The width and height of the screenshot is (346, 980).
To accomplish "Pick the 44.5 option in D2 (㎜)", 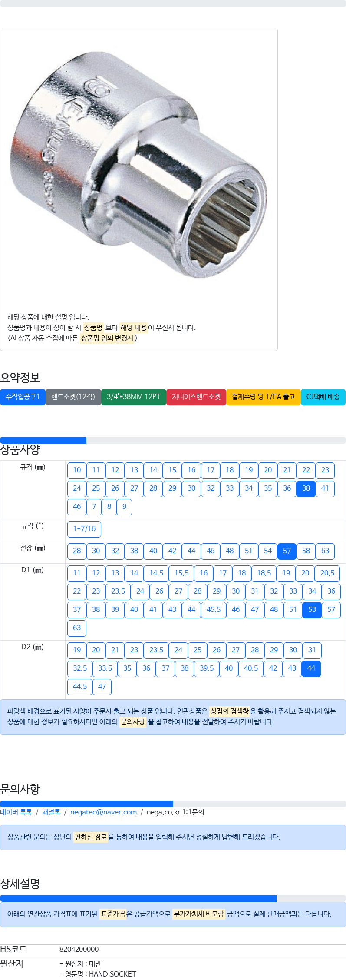I will coord(80,687).
